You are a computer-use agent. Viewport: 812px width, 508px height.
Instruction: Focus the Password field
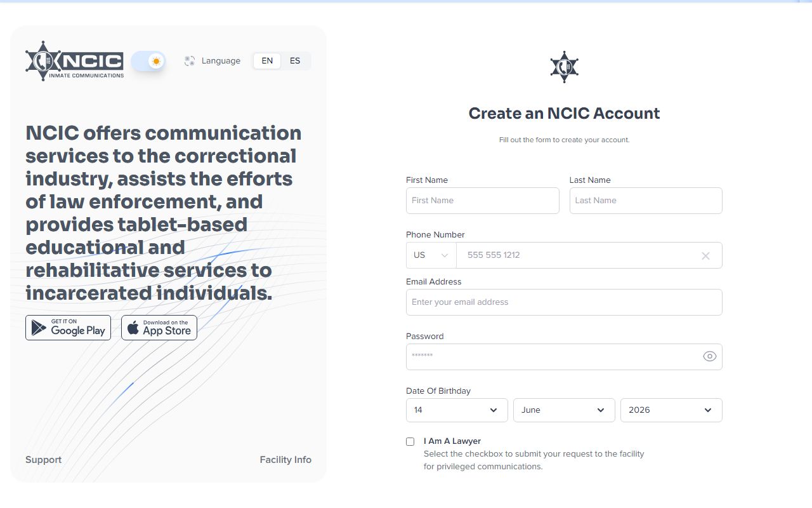[564, 357]
